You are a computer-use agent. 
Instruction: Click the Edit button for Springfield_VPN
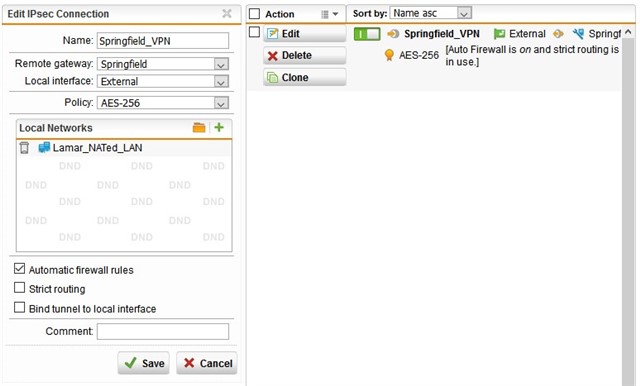tap(304, 33)
